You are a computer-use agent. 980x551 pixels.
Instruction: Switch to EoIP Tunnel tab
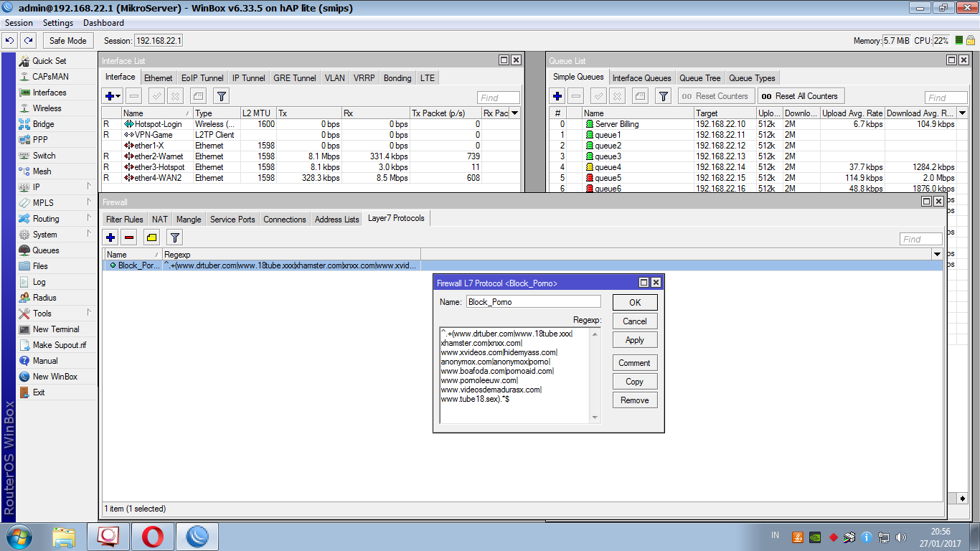point(202,78)
